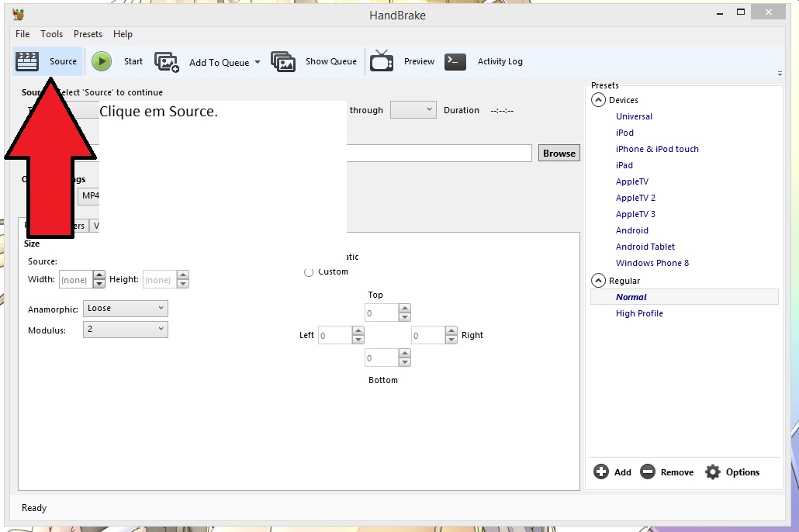This screenshot has height=532, width=799.
Task: Select the High Profile preset
Action: pyautogui.click(x=639, y=313)
